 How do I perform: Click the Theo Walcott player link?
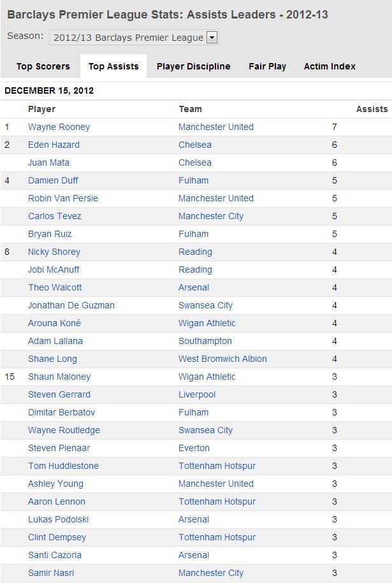coord(55,287)
